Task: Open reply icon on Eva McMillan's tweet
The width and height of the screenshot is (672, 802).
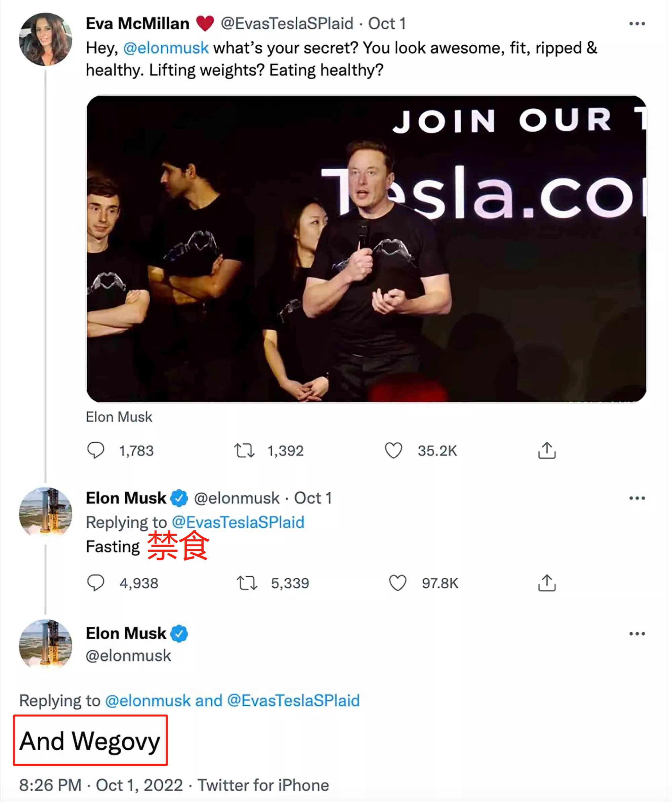Action: [x=95, y=450]
